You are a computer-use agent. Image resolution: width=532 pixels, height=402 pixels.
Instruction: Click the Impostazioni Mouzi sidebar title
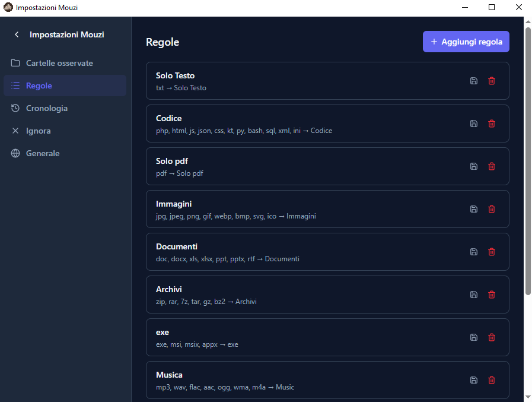pos(67,34)
